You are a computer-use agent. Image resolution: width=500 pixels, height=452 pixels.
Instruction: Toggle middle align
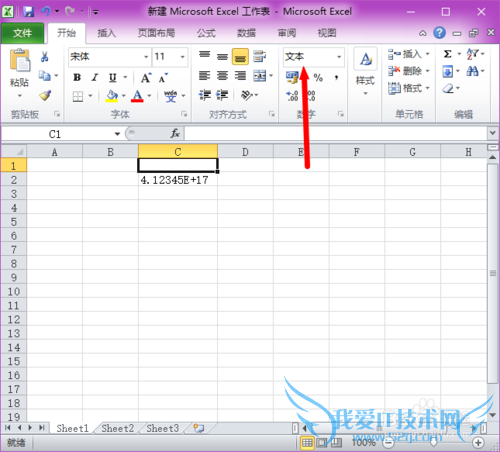point(222,56)
